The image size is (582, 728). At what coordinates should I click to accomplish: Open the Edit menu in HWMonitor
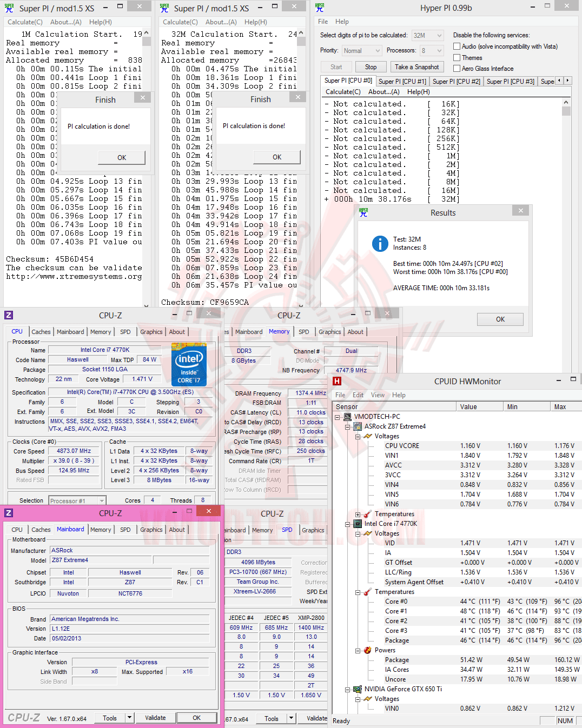tap(358, 395)
